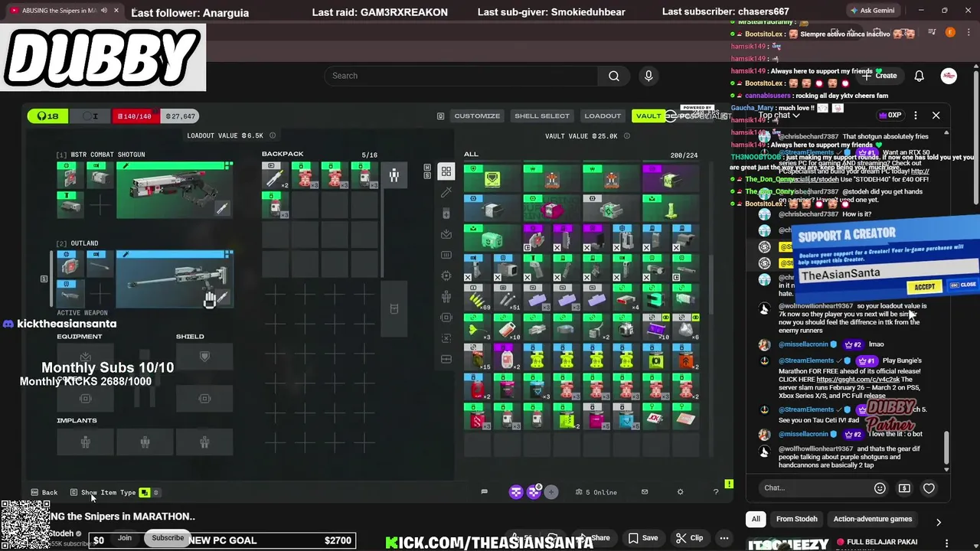Open the LOADOUT tab

point(603,116)
